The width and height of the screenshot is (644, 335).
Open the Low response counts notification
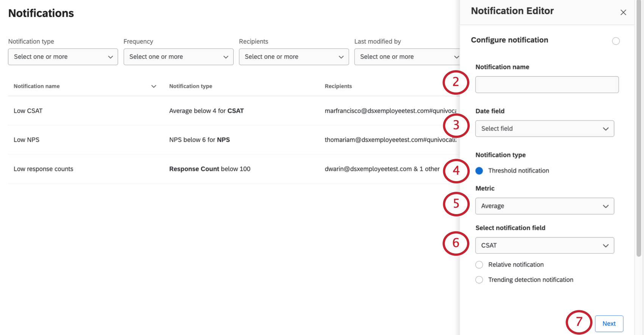(x=44, y=169)
